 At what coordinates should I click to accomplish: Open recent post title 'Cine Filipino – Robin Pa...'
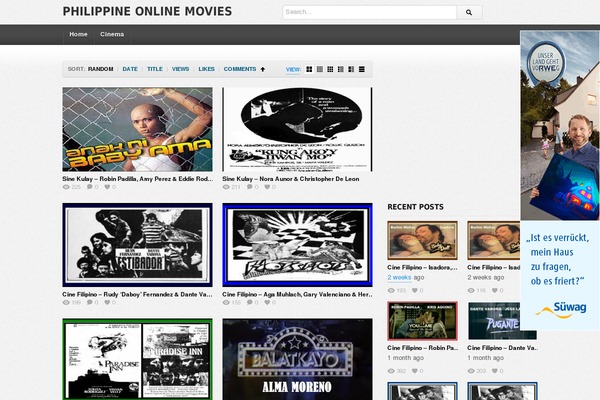click(x=422, y=348)
